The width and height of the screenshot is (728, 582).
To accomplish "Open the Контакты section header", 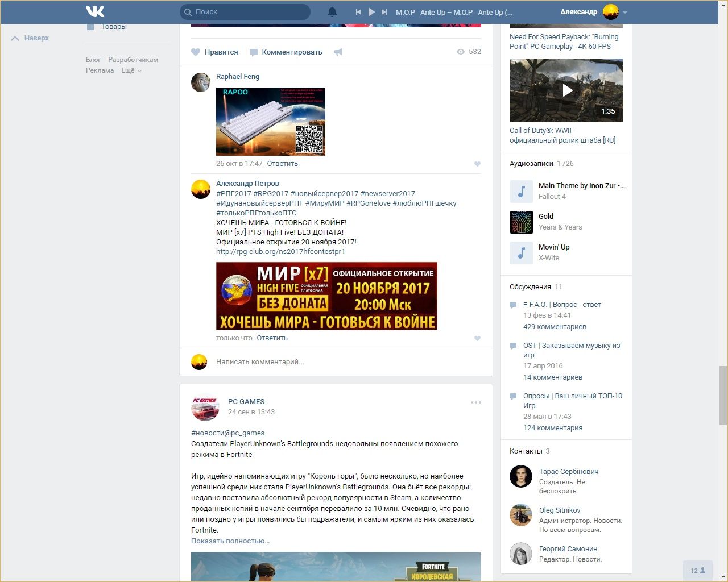I will 526,451.
